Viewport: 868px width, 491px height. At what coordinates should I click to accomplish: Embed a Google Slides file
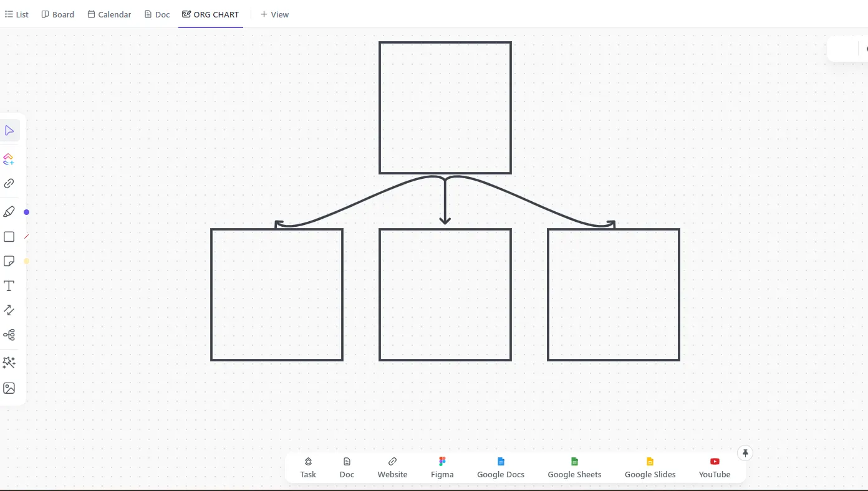(650, 468)
